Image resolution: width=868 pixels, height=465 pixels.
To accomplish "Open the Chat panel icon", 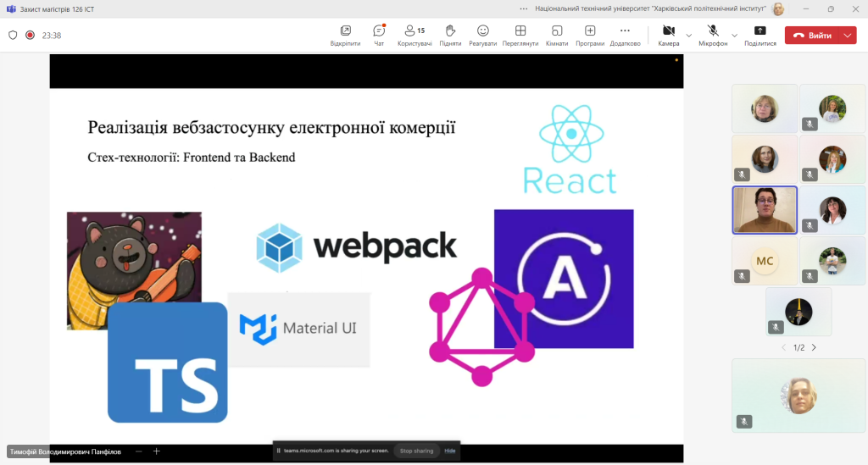I will pyautogui.click(x=379, y=35).
